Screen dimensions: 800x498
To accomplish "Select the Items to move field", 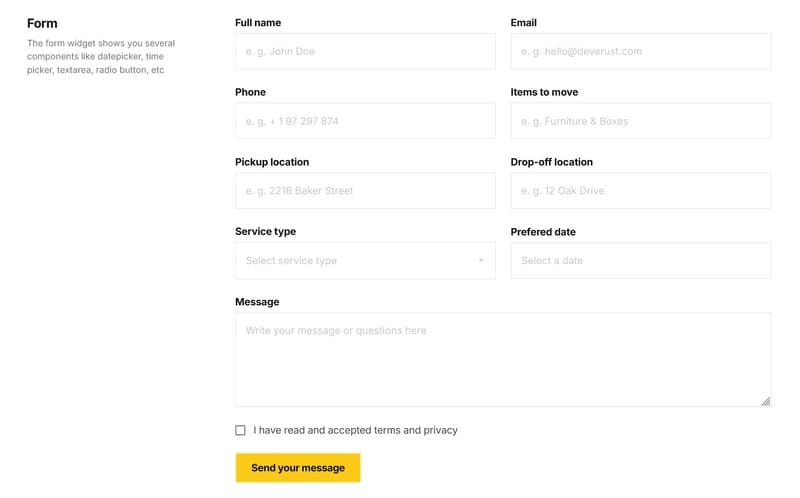I will coord(640,121).
